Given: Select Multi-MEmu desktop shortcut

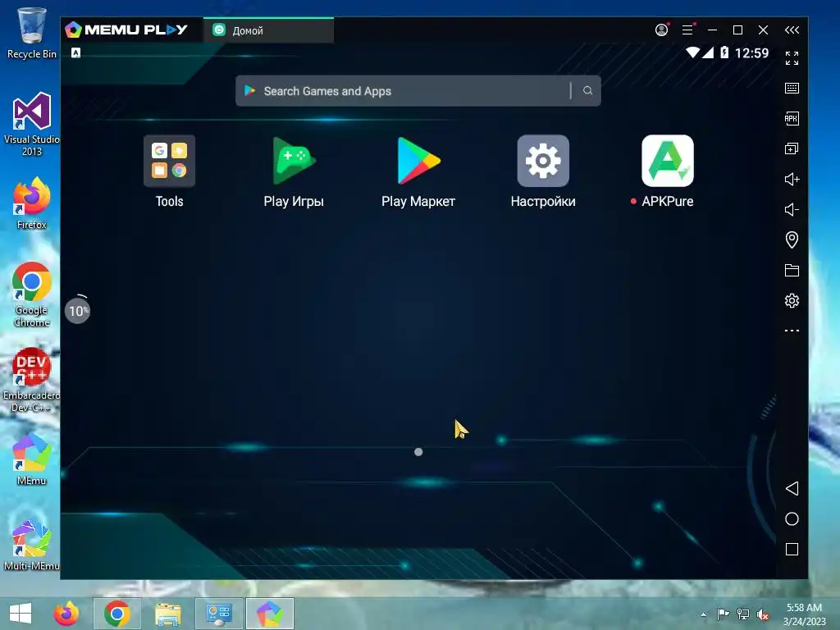Looking at the screenshot, I should coord(32,545).
